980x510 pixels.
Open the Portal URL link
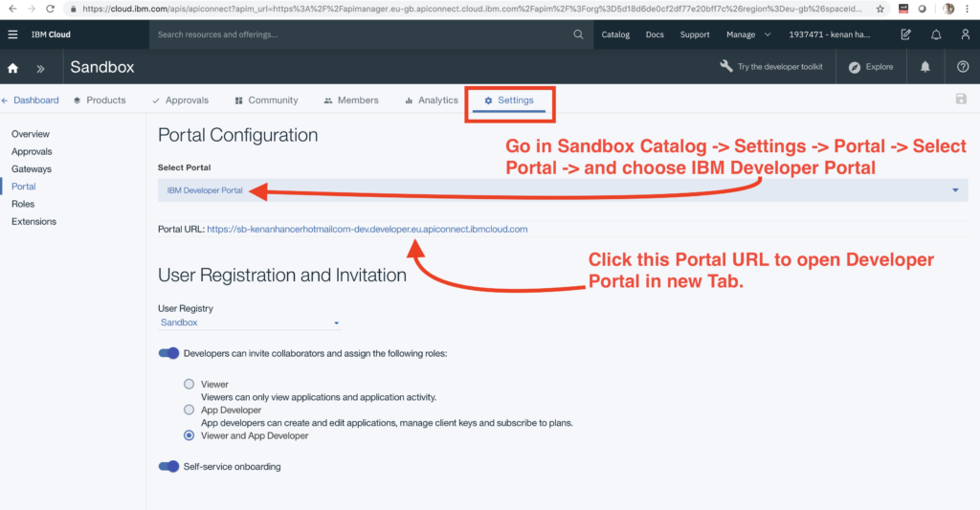point(367,229)
